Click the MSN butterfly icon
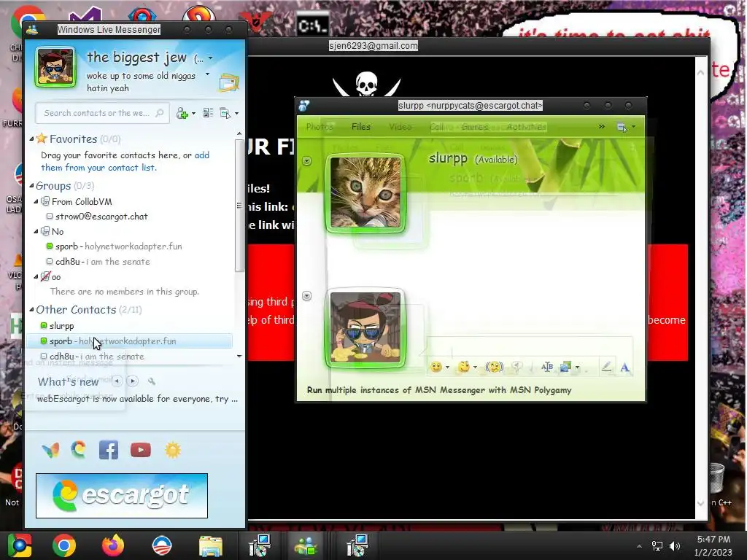 click(50, 450)
